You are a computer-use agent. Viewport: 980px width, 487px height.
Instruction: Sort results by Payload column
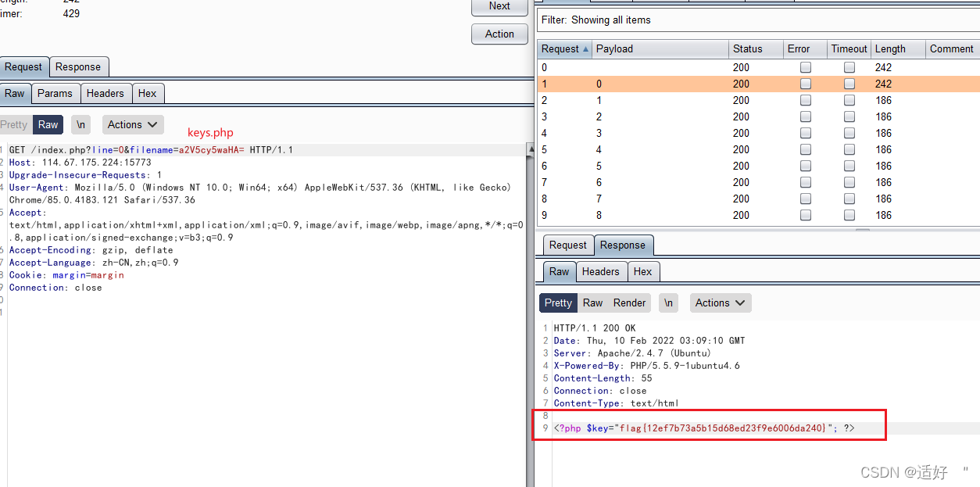pos(660,48)
